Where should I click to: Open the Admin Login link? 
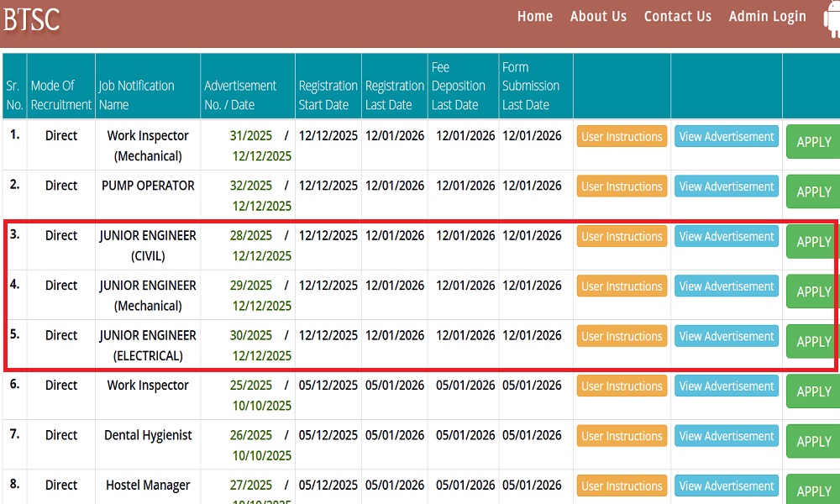click(767, 17)
